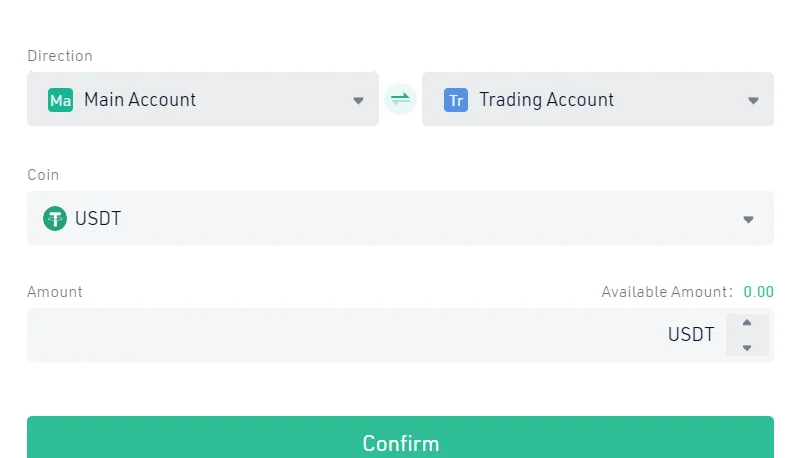Click the Coin label
This screenshot has width=800, height=458.
click(x=43, y=175)
